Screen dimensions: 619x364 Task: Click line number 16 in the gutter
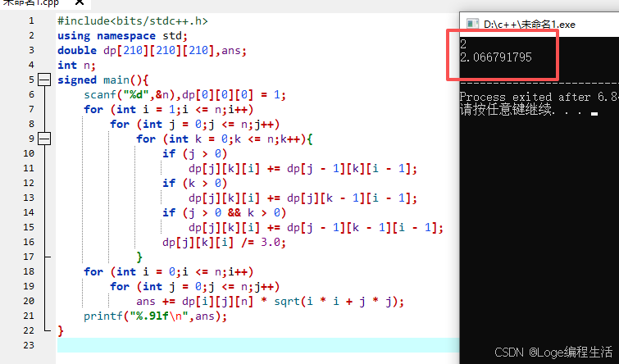pos(29,242)
